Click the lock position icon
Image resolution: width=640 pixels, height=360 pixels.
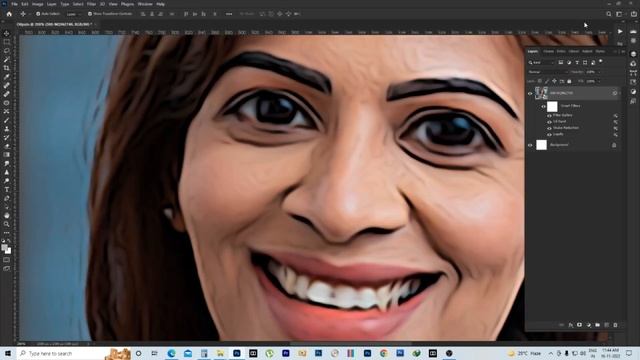(554, 81)
